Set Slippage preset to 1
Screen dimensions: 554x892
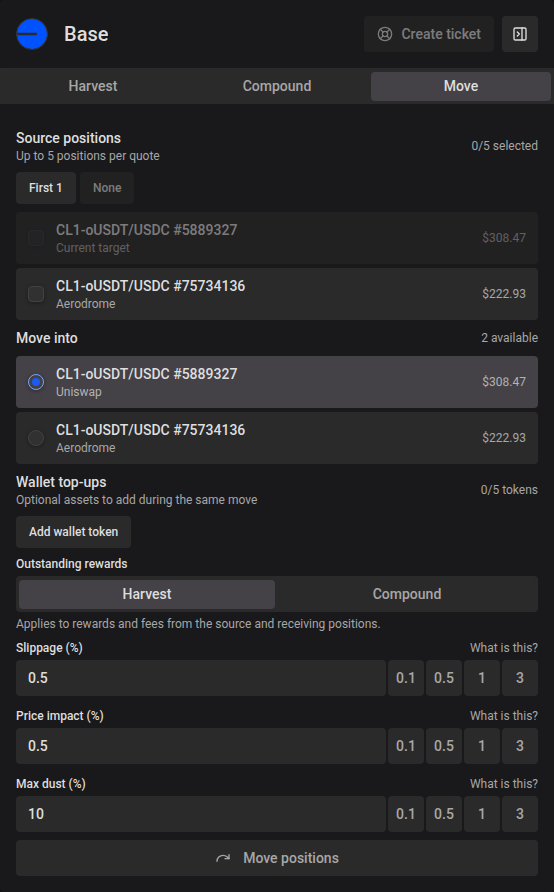[482, 678]
